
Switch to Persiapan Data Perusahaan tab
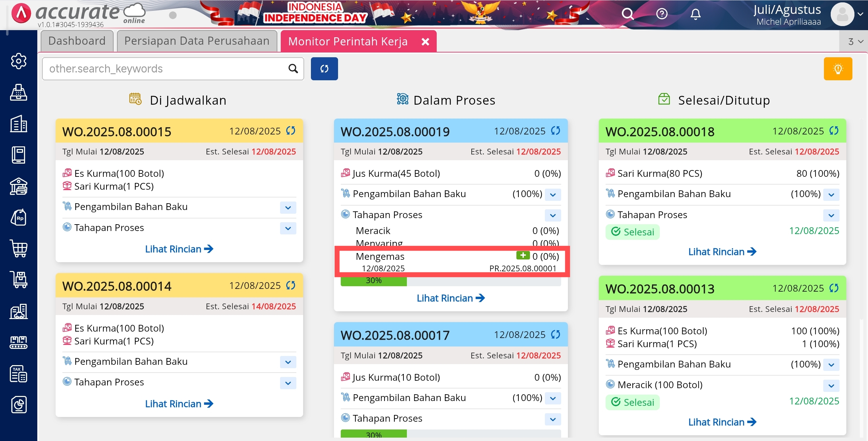[x=197, y=41]
